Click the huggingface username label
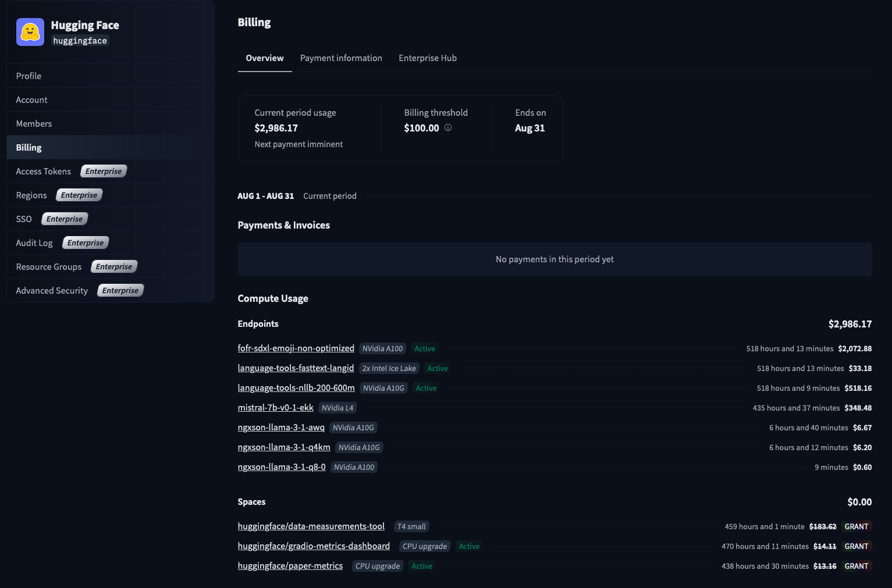This screenshot has height=588, width=892. coord(79,40)
